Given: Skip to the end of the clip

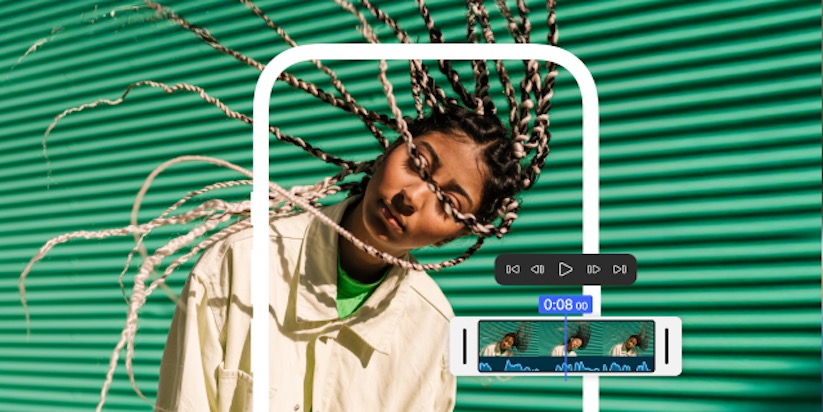Looking at the screenshot, I should coord(620,269).
